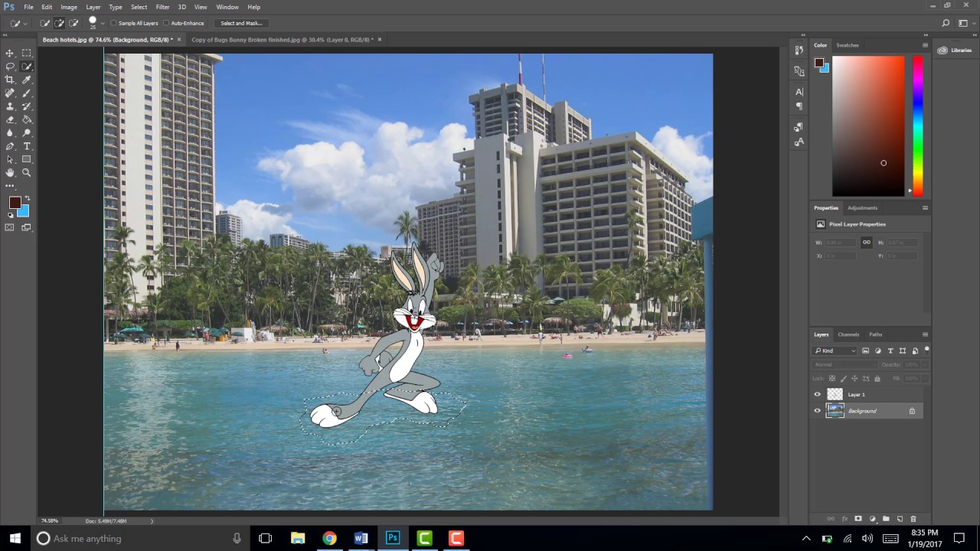Open the layer Kind filter dropdown
The width and height of the screenshot is (980, 551).
coord(835,350)
